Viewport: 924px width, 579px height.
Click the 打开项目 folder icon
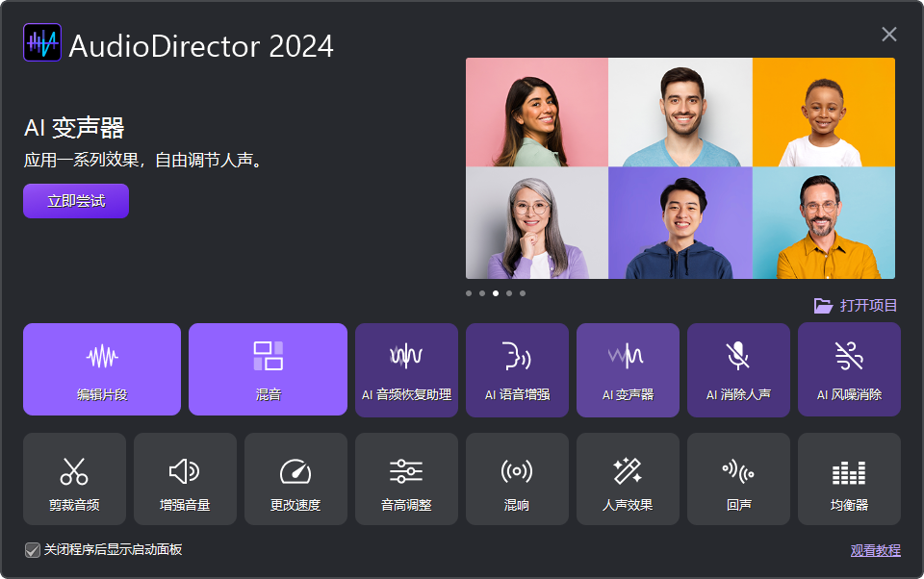point(823,305)
